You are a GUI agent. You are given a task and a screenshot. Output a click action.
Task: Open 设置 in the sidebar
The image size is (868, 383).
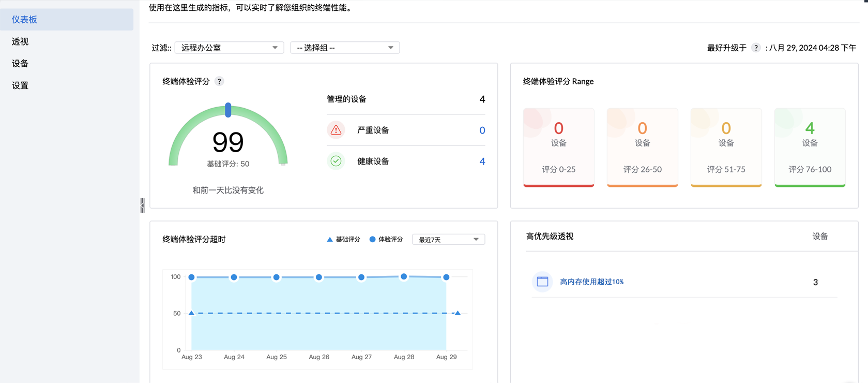pyautogui.click(x=20, y=85)
